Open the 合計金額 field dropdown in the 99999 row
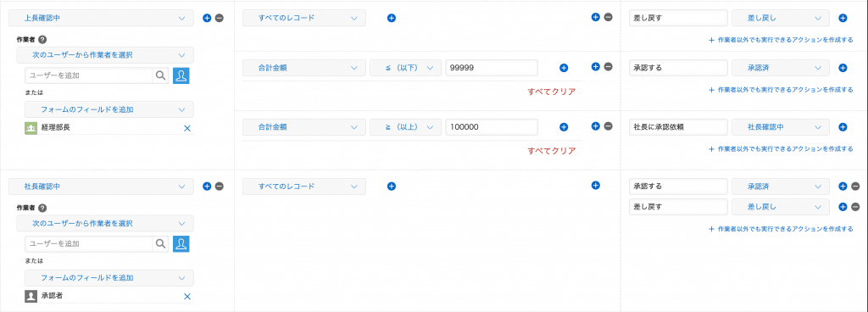868x312 pixels. click(304, 68)
